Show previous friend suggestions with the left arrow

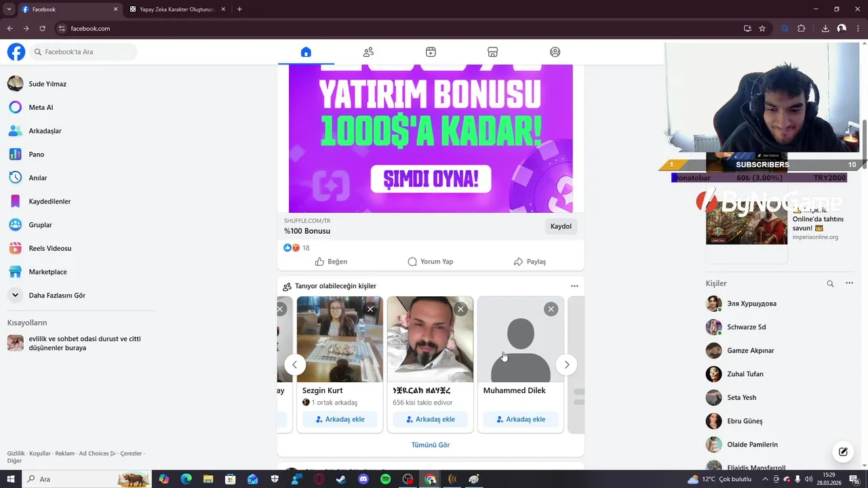click(294, 365)
